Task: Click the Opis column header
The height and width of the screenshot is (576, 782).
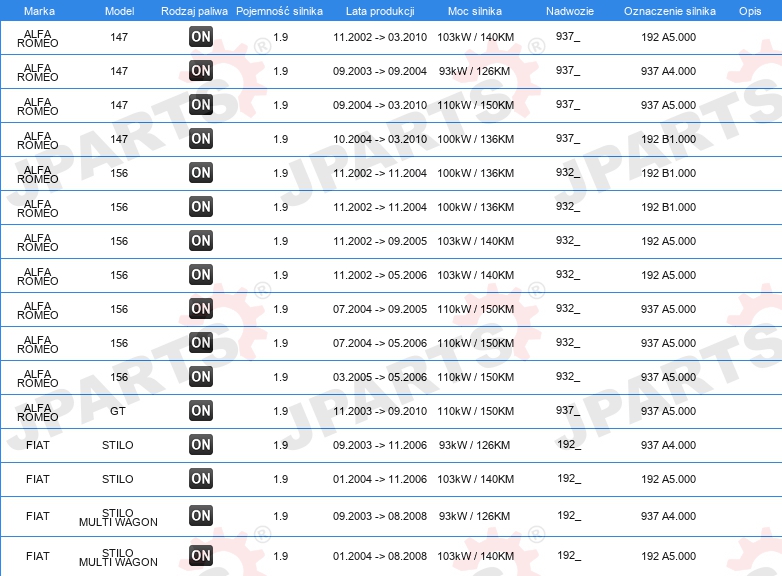Action: coord(750,11)
